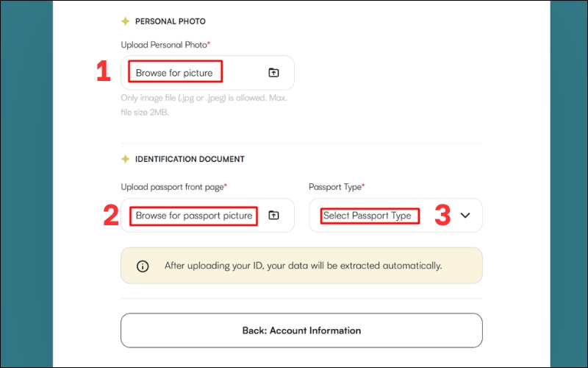Click the upload icon in personal photo field

273,73
